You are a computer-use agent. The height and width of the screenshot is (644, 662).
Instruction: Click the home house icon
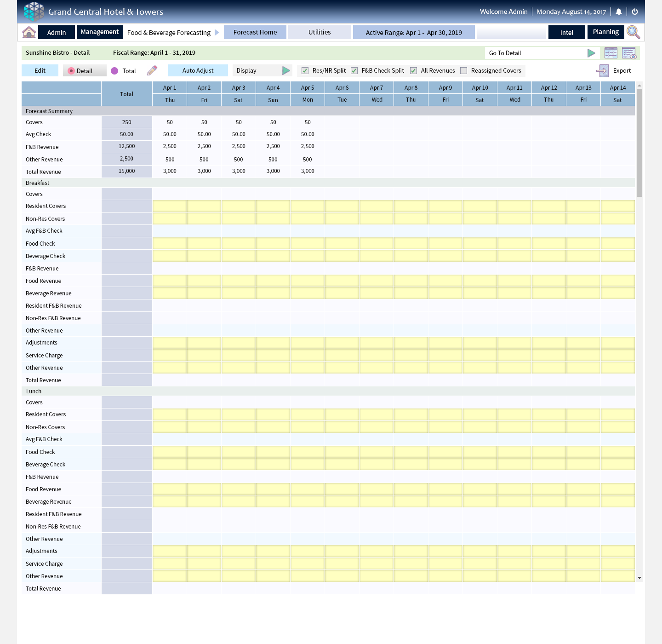(29, 32)
